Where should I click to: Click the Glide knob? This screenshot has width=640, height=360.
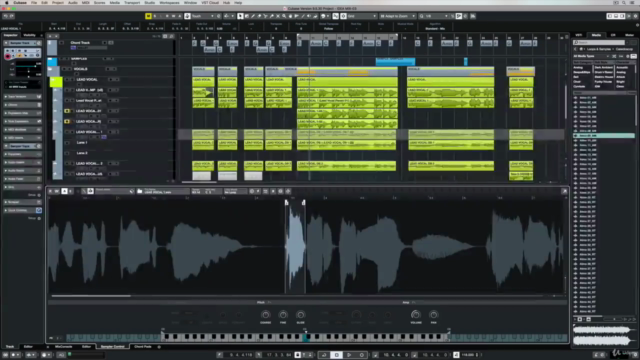300,315
